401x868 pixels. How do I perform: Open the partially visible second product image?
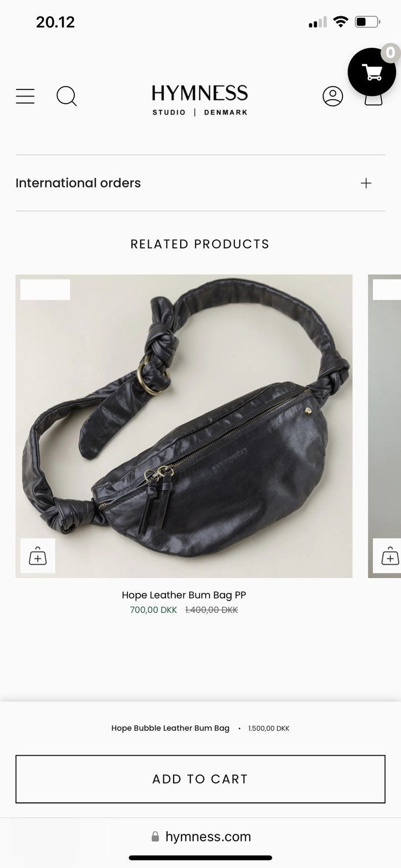[385, 426]
